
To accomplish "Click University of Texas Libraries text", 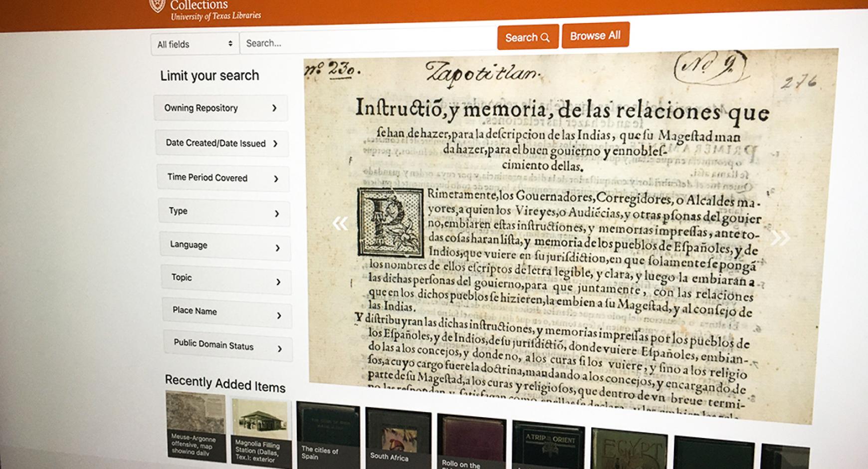I will 216,16.
